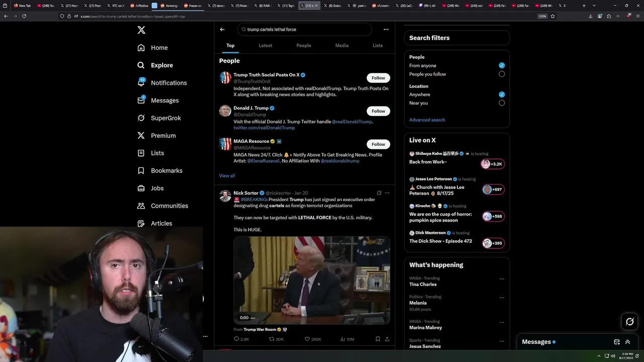
Task: Open a new browser tab
Action: click(x=584, y=6)
